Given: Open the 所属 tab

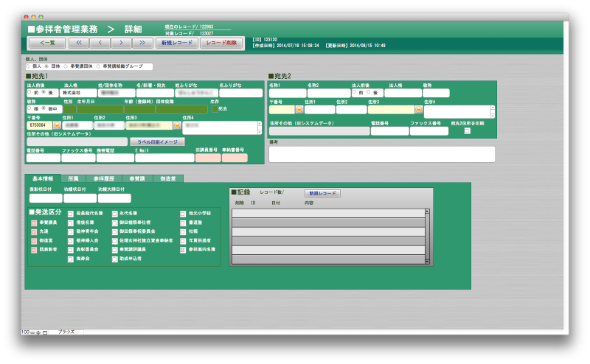Looking at the screenshot, I should click(x=74, y=178).
